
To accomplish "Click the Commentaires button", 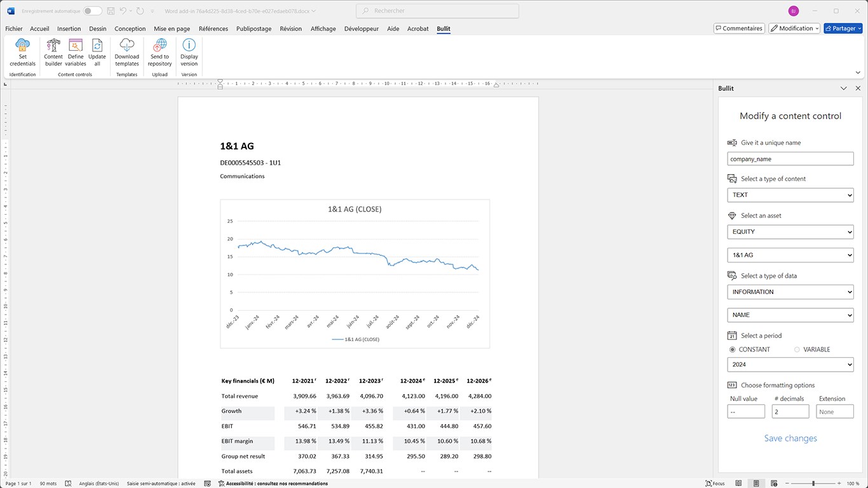I will [739, 29].
